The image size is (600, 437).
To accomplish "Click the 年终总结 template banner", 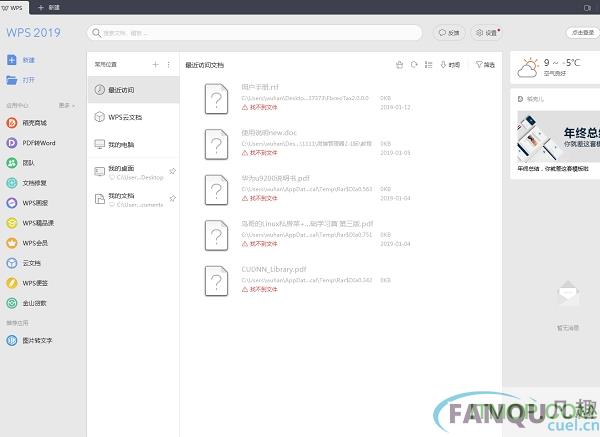I will click(558, 137).
